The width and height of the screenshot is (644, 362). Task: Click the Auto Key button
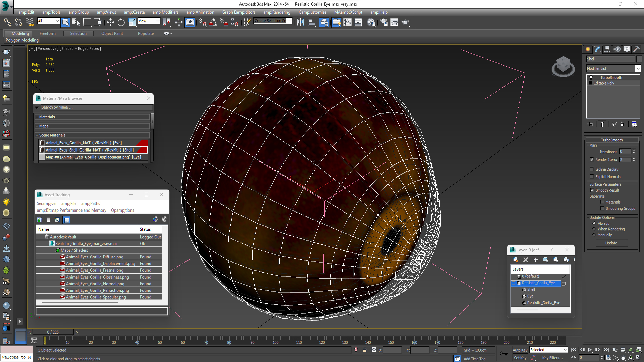pyautogui.click(x=520, y=350)
